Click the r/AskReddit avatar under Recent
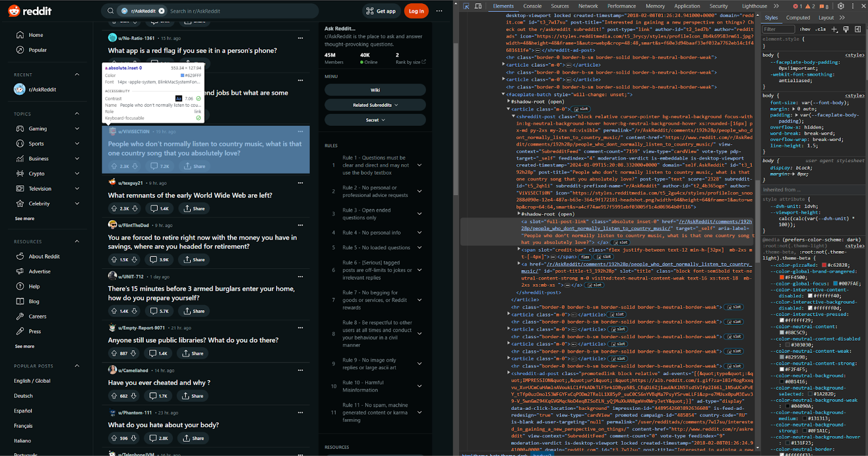Image resolution: width=868 pixels, height=456 pixels. [20, 89]
